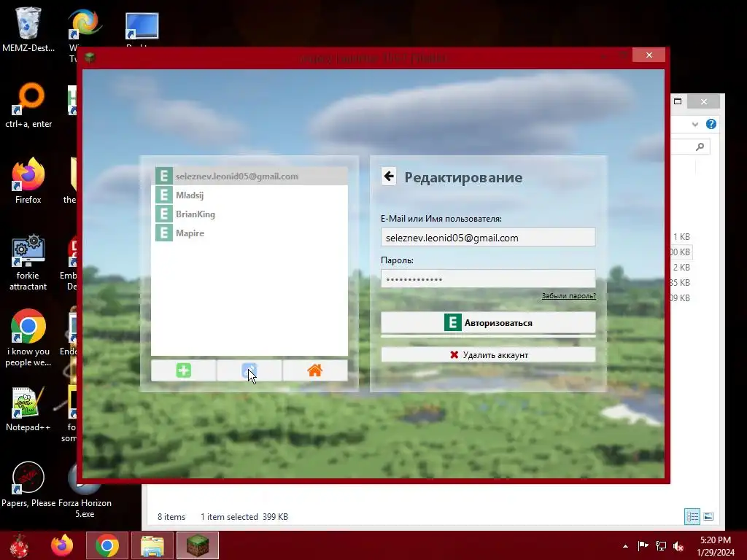Switch Explorer to details view icon
The width and height of the screenshot is (747, 560).
point(692,516)
